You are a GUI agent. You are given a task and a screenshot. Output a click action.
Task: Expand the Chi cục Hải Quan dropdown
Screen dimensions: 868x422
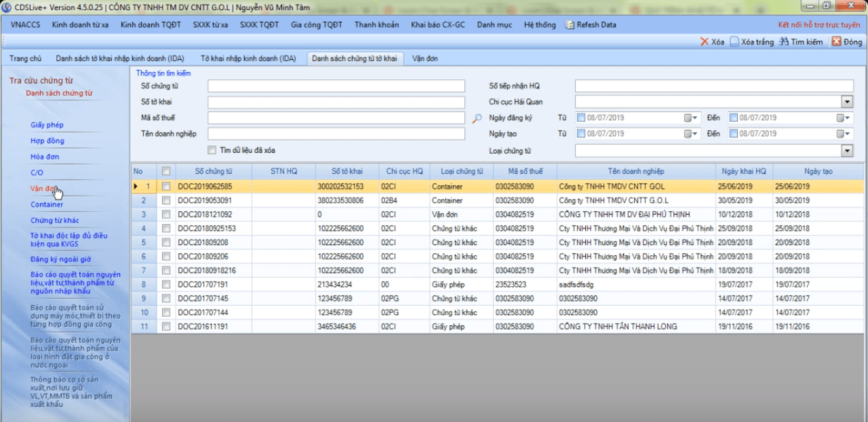[847, 102]
